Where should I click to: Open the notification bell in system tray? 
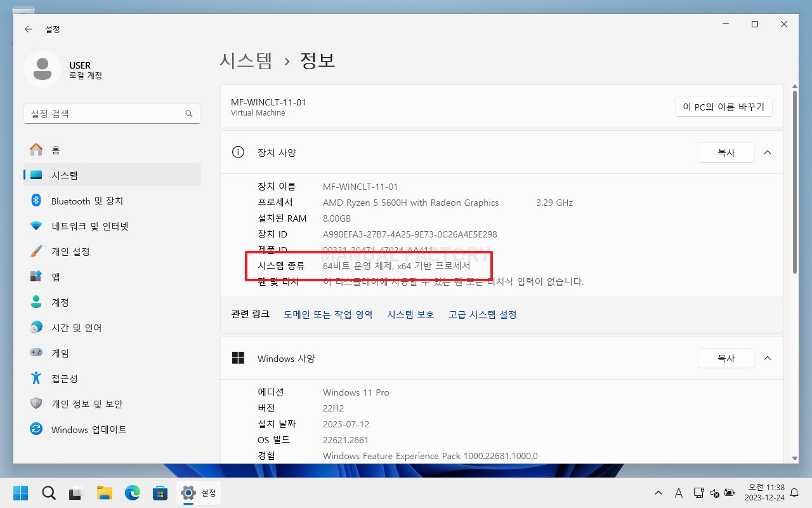click(794, 493)
